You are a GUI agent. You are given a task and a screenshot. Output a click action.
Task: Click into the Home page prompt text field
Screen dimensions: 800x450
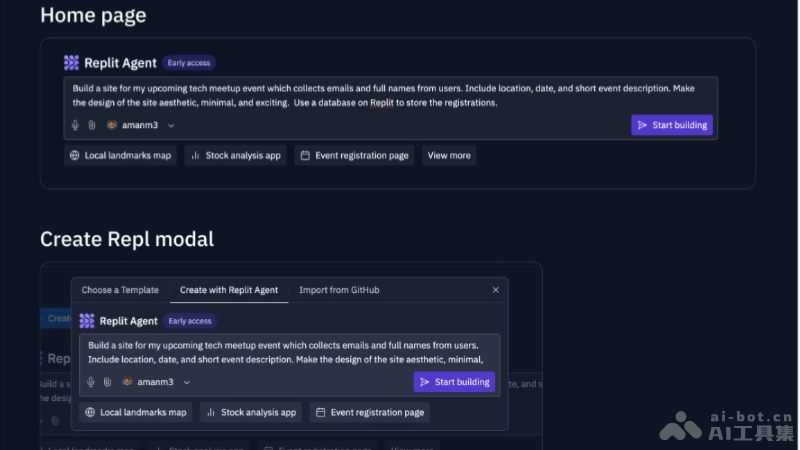point(390,95)
